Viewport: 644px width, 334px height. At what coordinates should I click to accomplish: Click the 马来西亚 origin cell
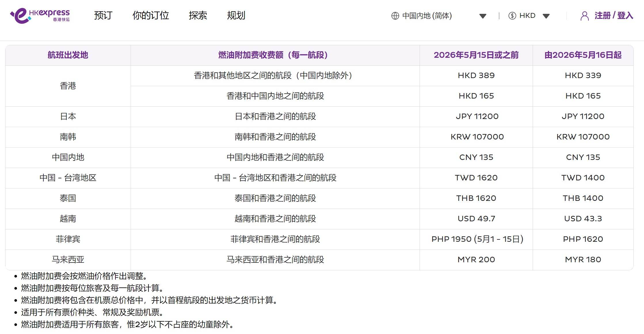click(x=68, y=260)
